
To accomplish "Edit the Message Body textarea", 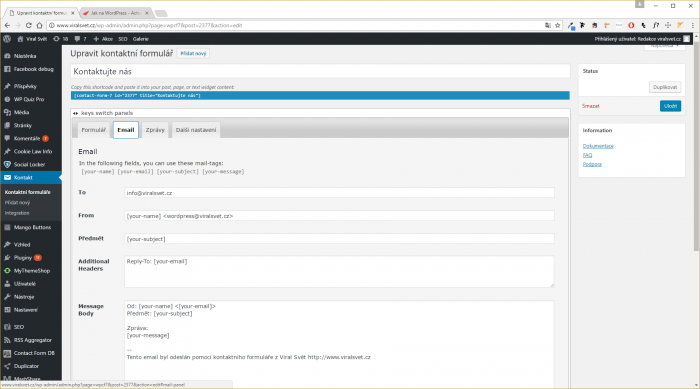I will (x=339, y=344).
